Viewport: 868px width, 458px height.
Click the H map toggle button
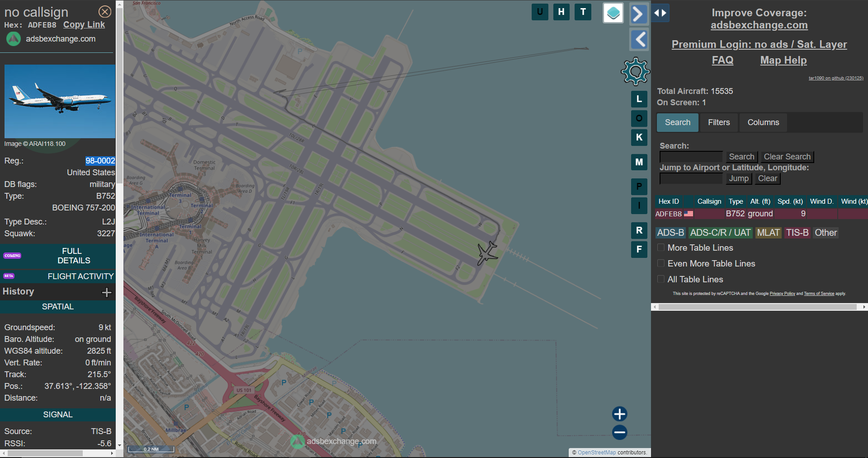(x=561, y=12)
